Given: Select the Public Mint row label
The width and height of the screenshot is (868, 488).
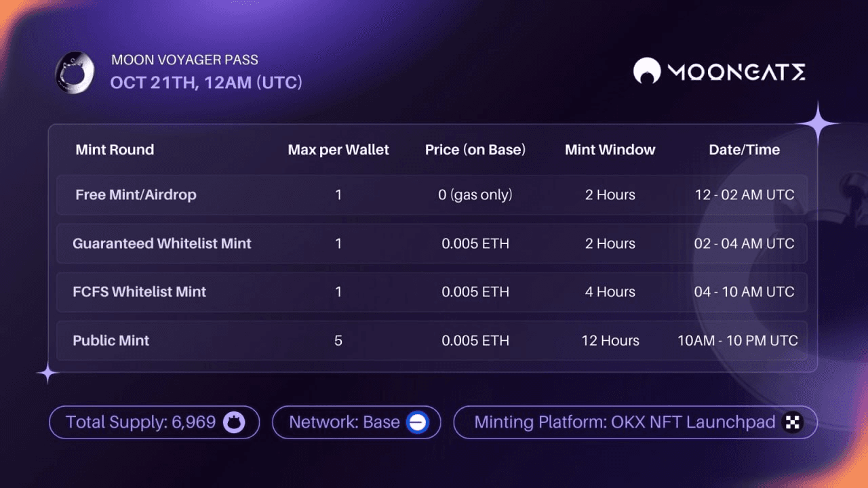Looking at the screenshot, I should click(x=111, y=340).
